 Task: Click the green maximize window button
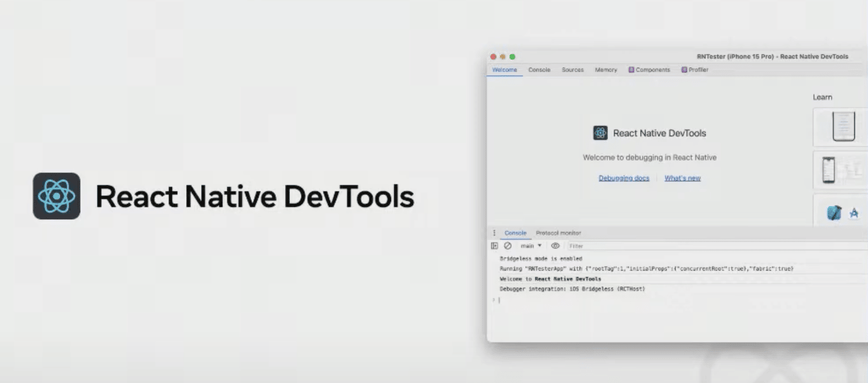coord(512,57)
